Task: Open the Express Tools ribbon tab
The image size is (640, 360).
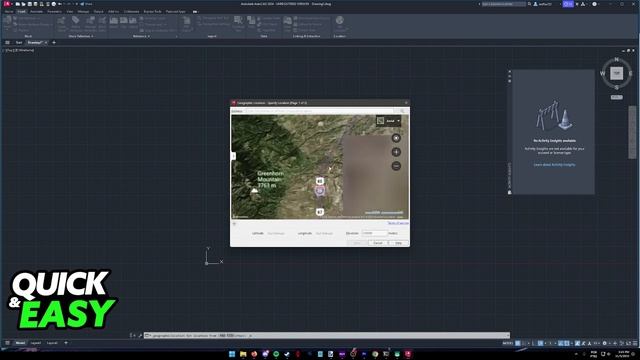Action: tap(152, 11)
